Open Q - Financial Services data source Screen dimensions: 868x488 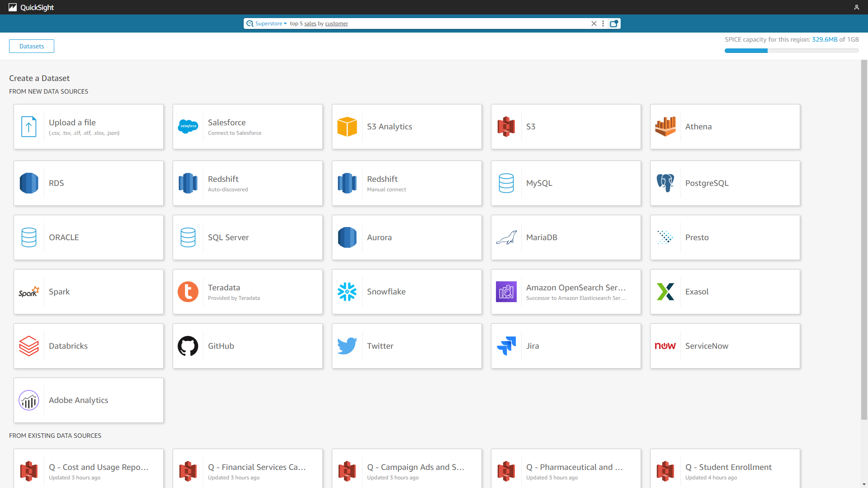(x=248, y=469)
